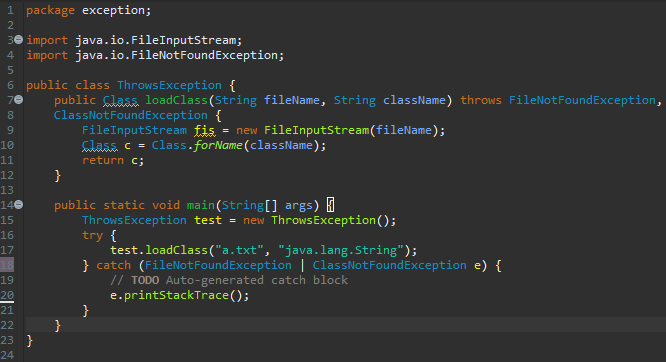Click the TODO Auto-generated catch block comment
This screenshot has width=666, height=362.
click(x=229, y=280)
